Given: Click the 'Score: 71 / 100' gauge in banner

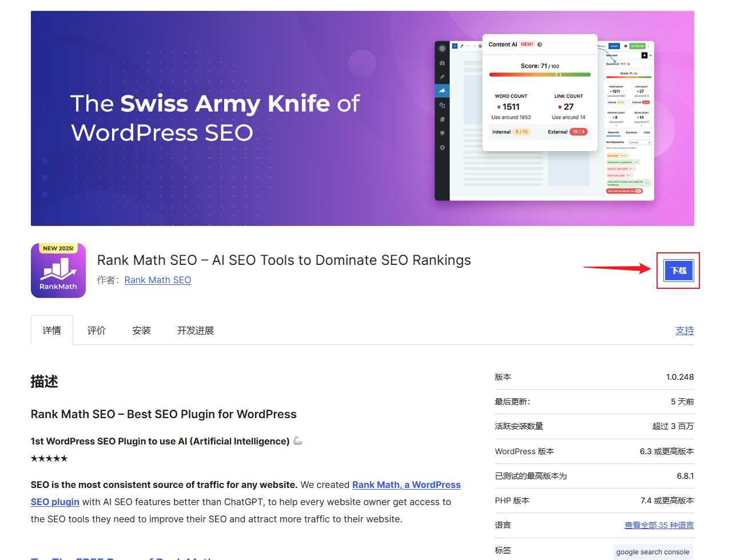Looking at the screenshot, I should [x=540, y=70].
